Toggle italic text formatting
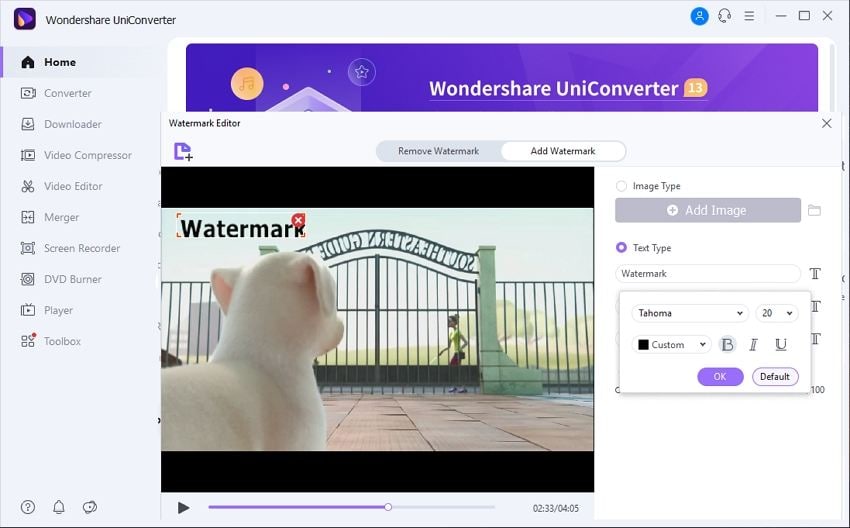The width and height of the screenshot is (850, 528). click(x=753, y=344)
